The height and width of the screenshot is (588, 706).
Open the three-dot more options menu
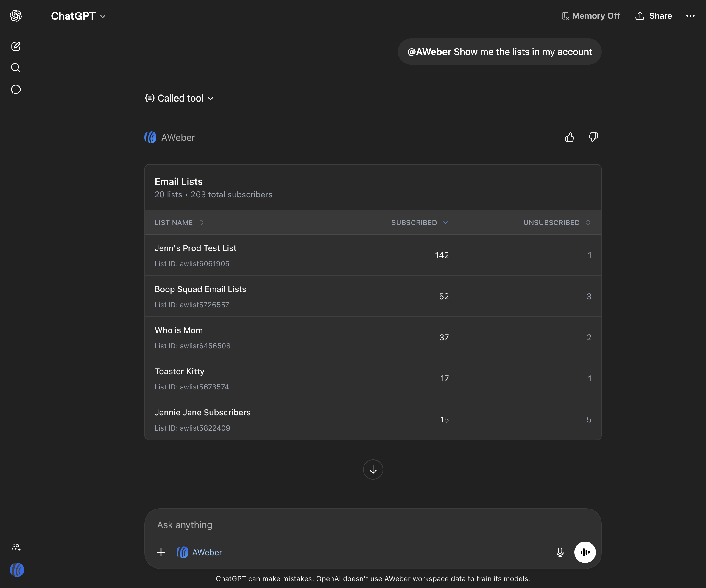tap(690, 16)
